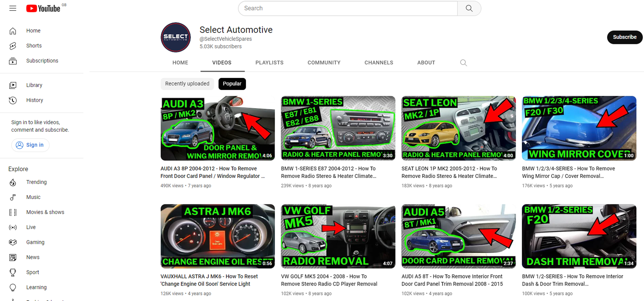
Task: Select the VIDEOS tab
Action: pos(222,63)
